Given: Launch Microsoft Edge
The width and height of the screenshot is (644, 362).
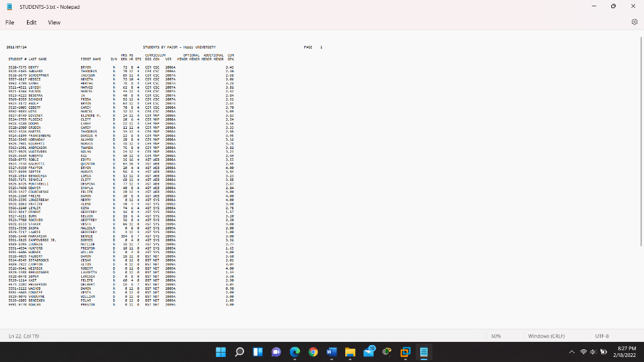Looking at the screenshot, I should [x=294, y=353].
